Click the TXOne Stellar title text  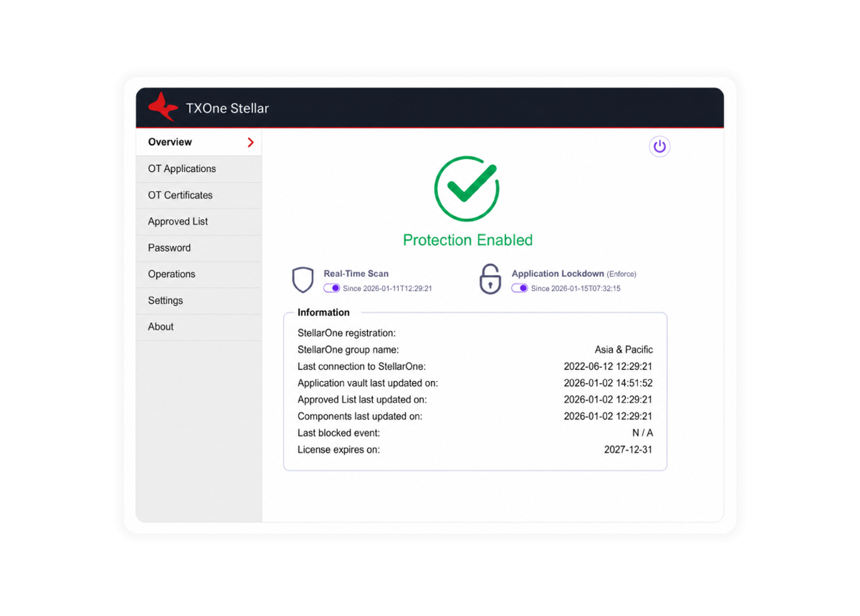[227, 108]
